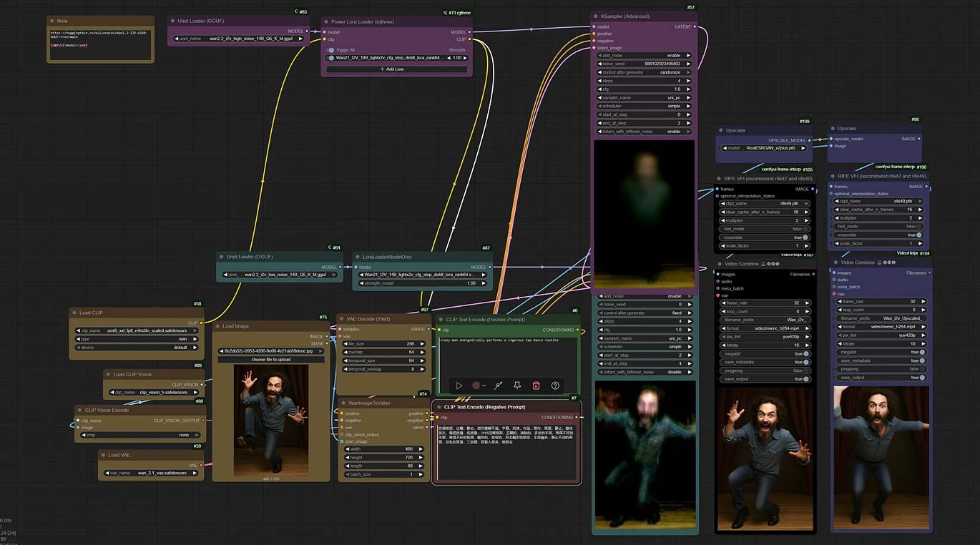This screenshot has width=980, height=545.
Task: Collapse the CLIP Vision Encode node dot
Action: (80, 411)
